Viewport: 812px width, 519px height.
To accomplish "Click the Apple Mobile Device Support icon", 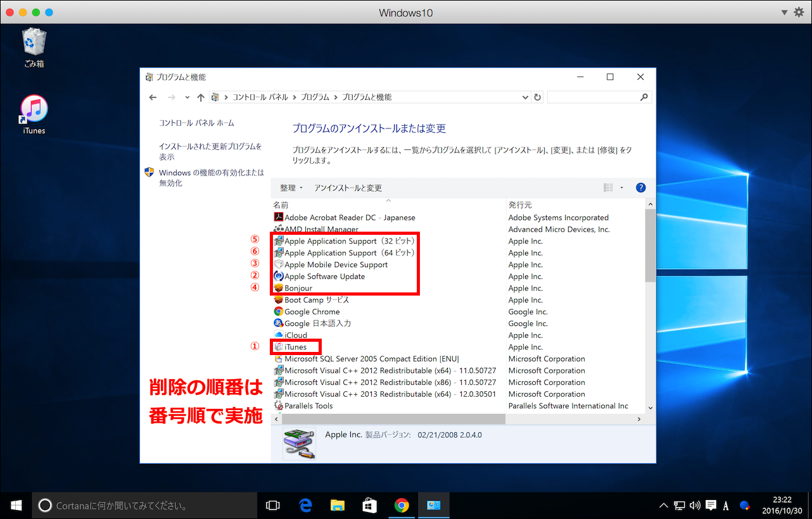I will [x=279, y=265].
